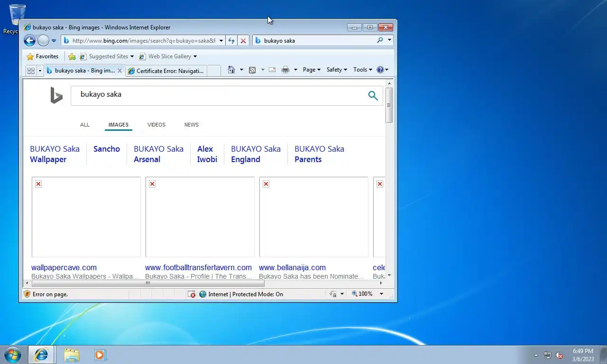Open the Page menu

click(312, 70)
